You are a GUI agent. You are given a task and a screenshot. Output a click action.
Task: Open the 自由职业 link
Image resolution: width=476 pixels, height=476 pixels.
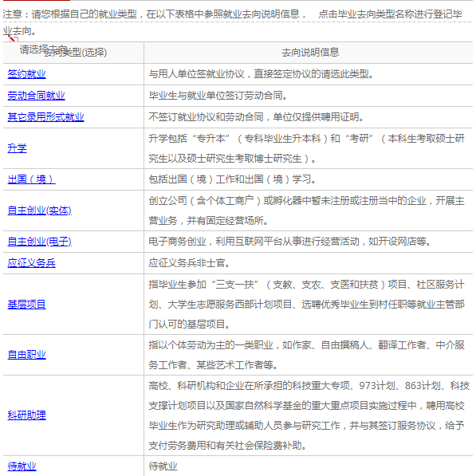click(27, 355)
